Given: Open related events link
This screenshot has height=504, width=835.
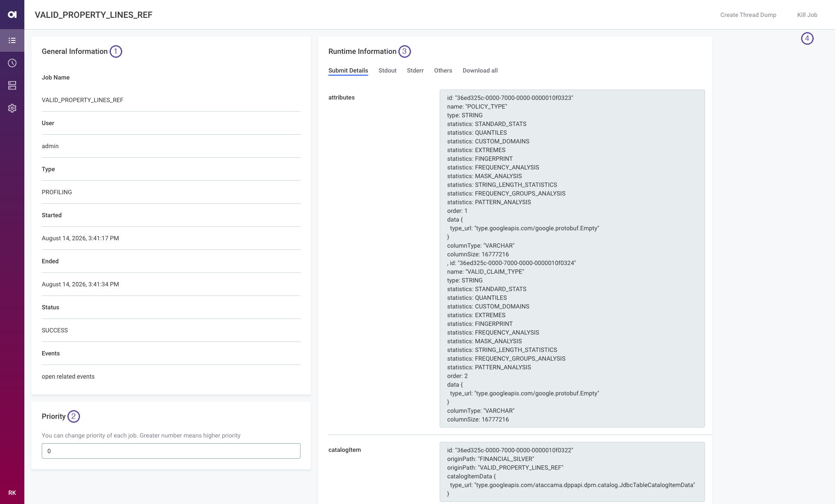Looking at the screenshot, I should (68, 376).
